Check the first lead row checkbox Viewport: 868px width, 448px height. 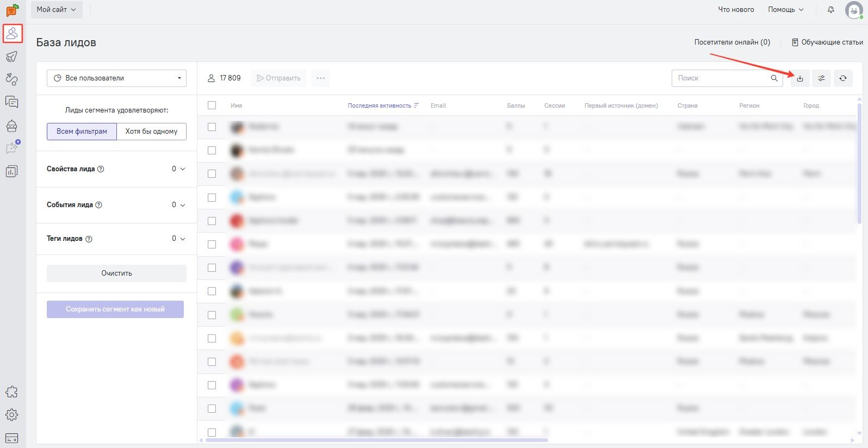(x=212, y=127)
